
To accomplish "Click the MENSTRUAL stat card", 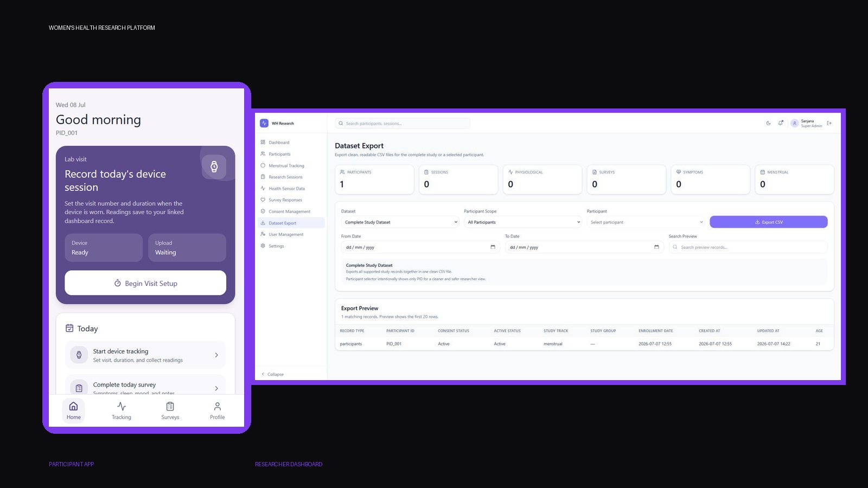I will coord(794,179).
